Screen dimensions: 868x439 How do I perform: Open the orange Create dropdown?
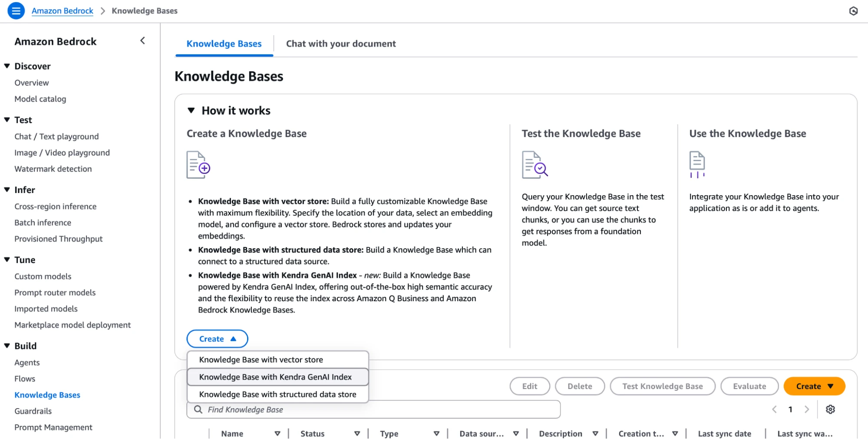pyautogui.click(x=814, y=386)
